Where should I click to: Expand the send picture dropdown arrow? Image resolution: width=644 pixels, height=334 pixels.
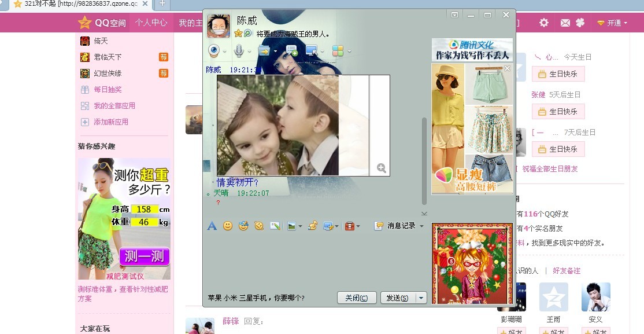pos(301,226)
